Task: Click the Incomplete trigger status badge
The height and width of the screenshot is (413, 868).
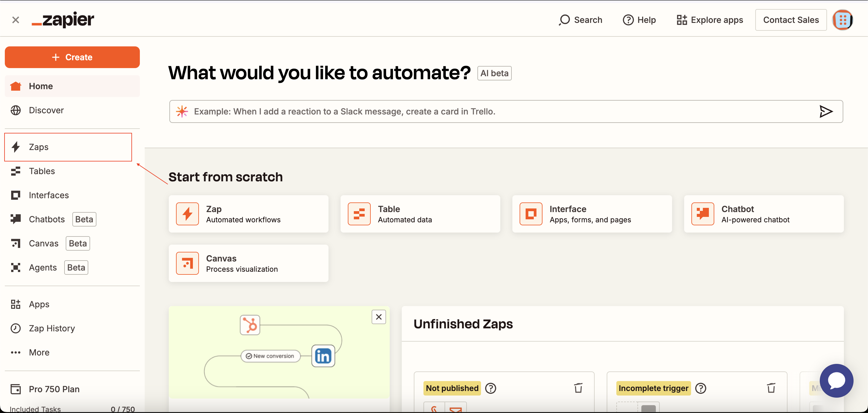Action: [653, 388]
